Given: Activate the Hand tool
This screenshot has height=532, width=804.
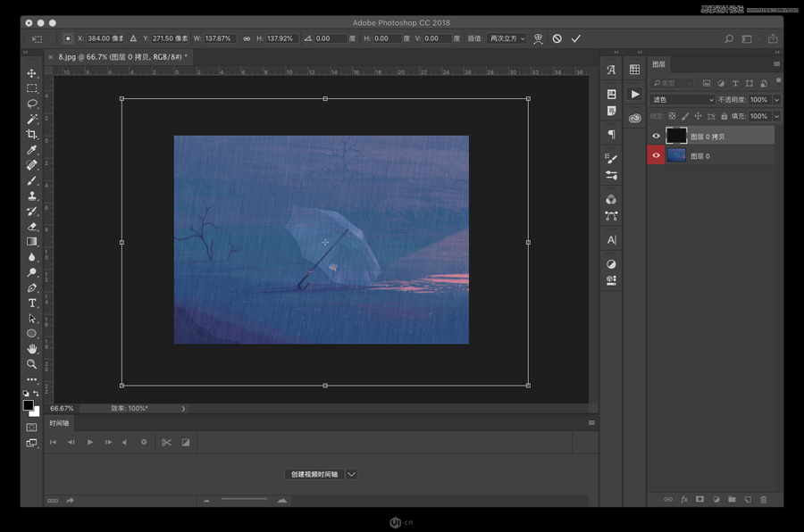Looking at the screenshot, I should tap(32, 349).
